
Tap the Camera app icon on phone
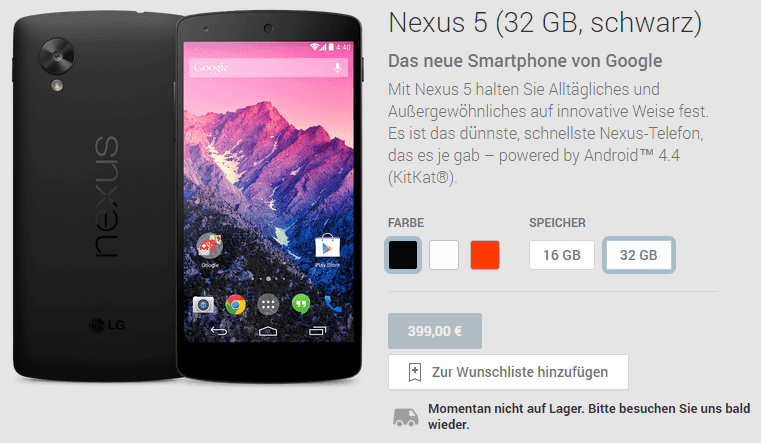click(x=203, y=305)
